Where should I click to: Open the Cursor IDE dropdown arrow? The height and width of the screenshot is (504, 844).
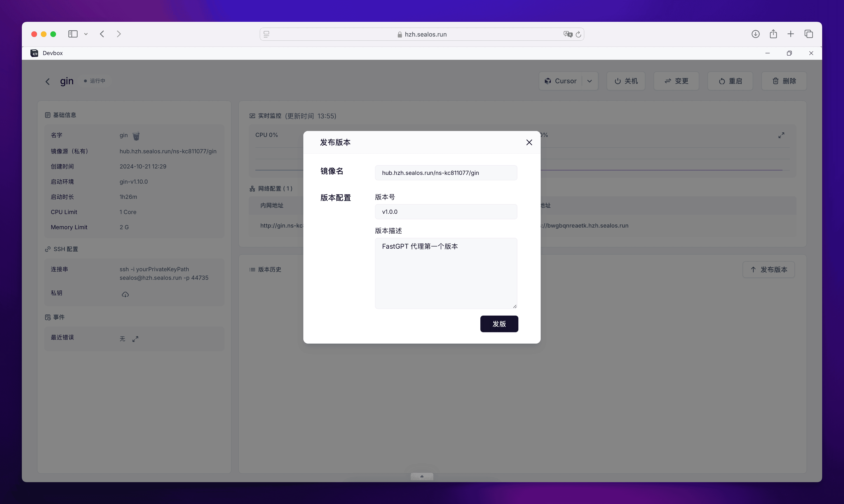tap(589, 81)
